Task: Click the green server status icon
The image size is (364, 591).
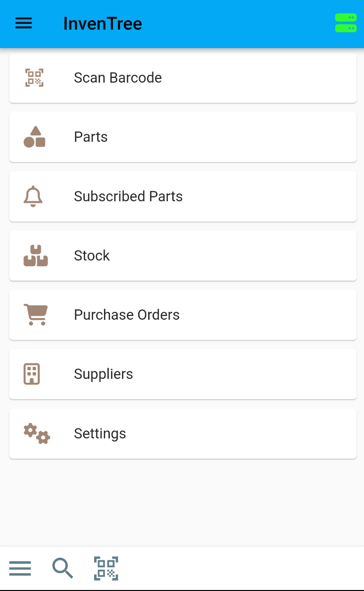Action: [x=346, y=23]
